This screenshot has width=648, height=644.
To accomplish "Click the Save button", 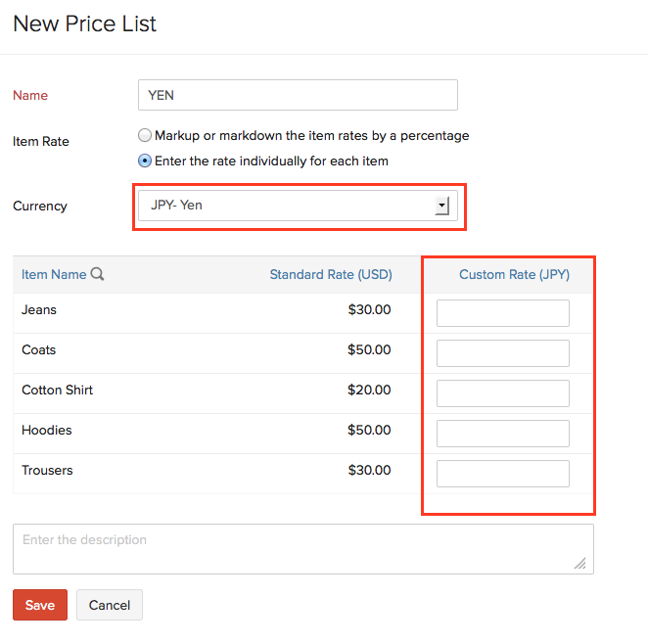I will (x=40, y=605).
